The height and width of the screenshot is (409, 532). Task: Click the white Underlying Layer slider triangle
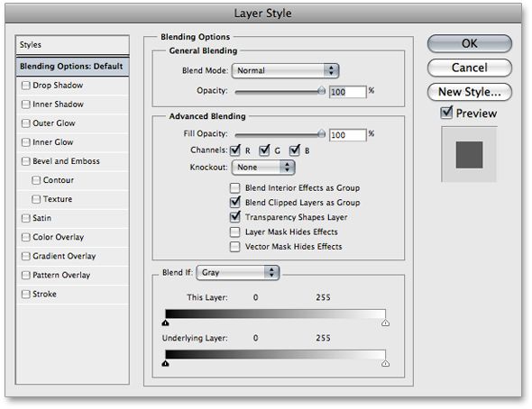[x=385, y=364]
